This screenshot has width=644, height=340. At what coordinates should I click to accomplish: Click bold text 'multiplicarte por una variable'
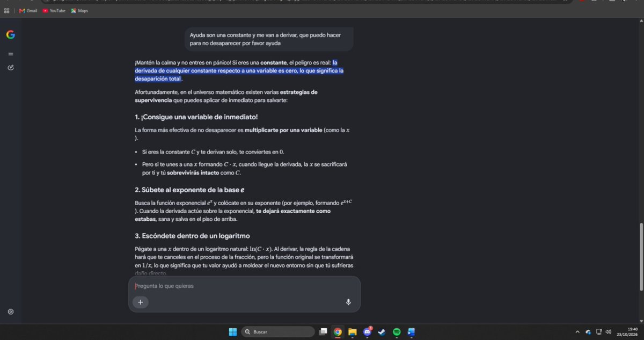click(x=283, y=130)
